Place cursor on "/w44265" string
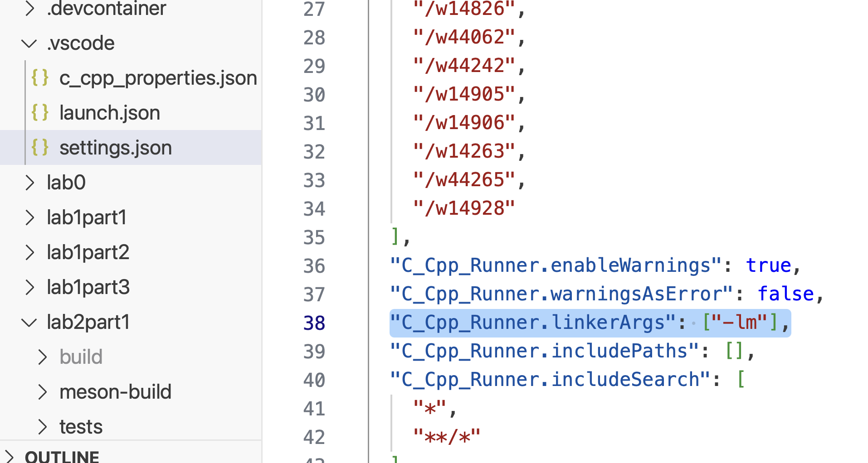 point(464,180)
